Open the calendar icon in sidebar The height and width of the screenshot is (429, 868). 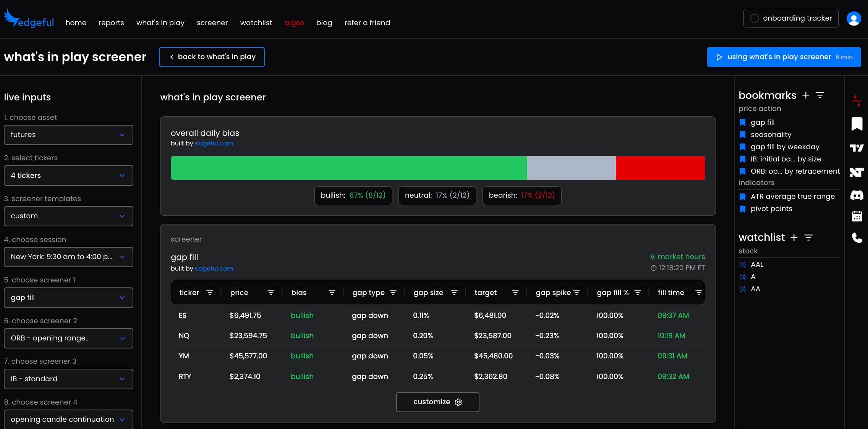(857, 216)
